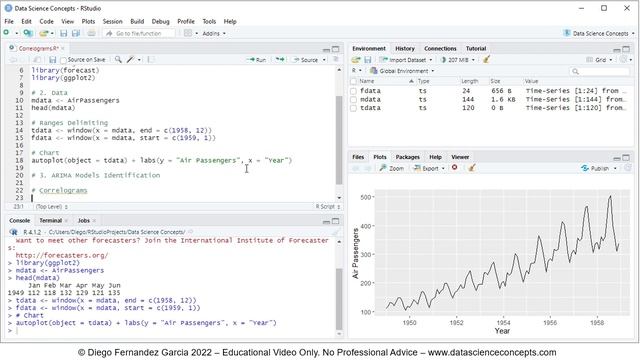
Task: Maximize the Environment pane
Action: pos(626,49)
